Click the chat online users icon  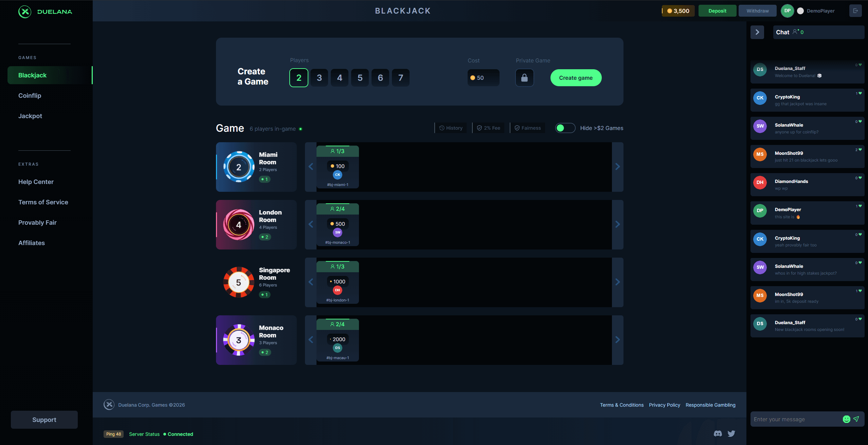point(796,32)
